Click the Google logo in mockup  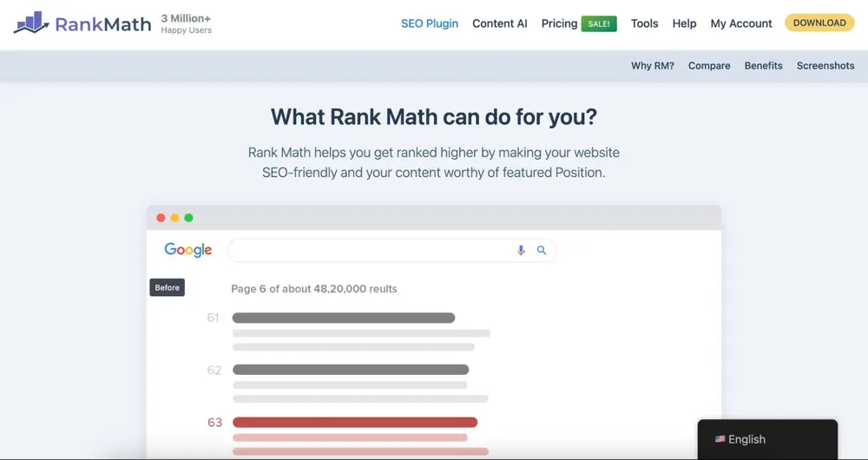point(187,250)
